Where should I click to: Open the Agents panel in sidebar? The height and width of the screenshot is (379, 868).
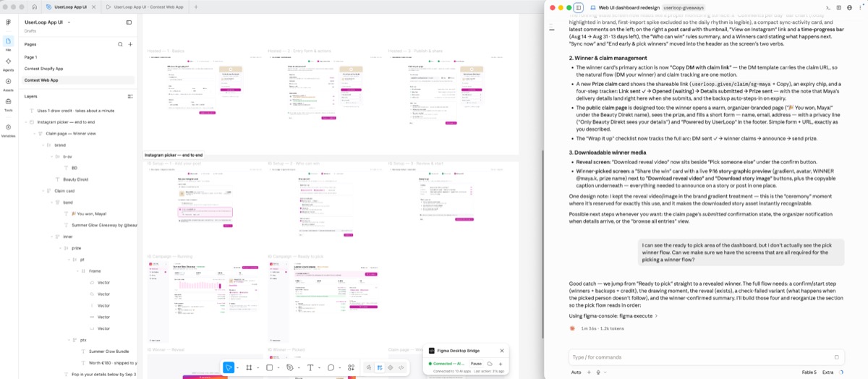coord(8,64)
